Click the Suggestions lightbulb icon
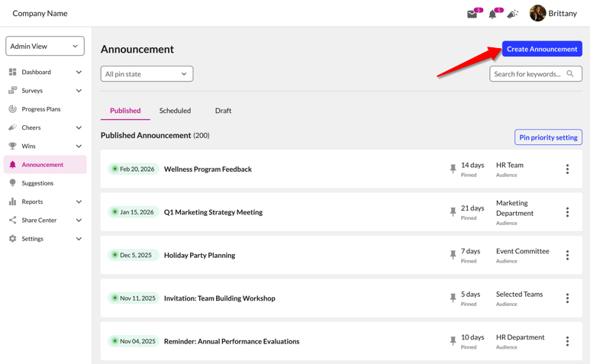590x364 pixels. tap(12, 182)
